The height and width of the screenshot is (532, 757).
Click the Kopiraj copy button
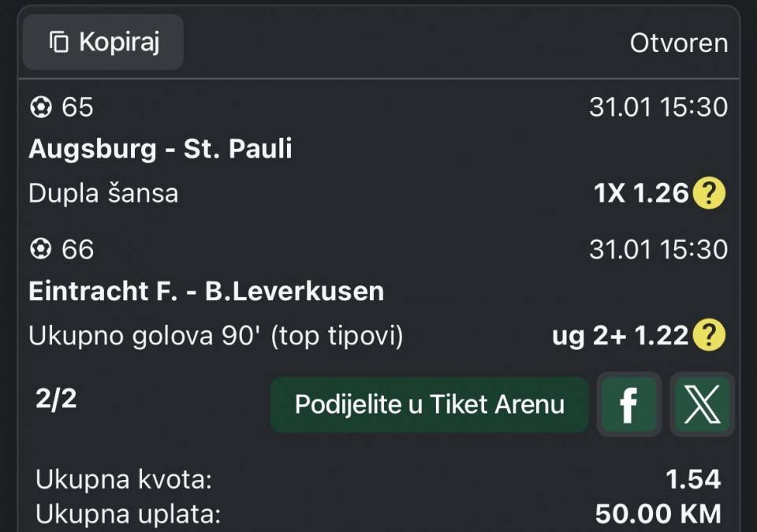point(103,43)
